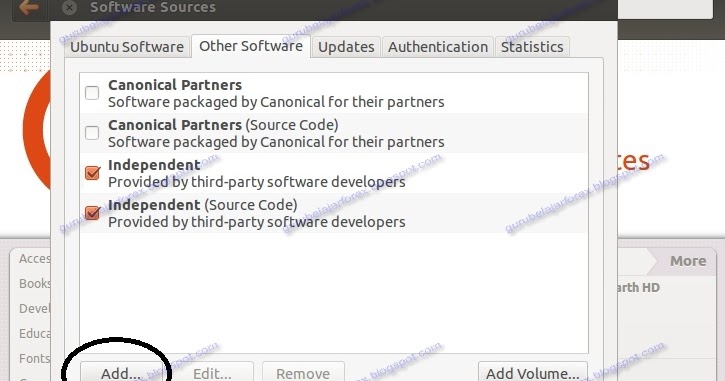
Task: Open Education category in Software Center sidebar
Action: tap(35, 333)
